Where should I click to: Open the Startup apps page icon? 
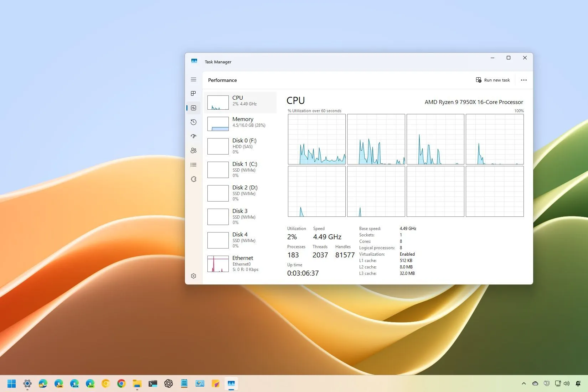(x=194, y=136)
